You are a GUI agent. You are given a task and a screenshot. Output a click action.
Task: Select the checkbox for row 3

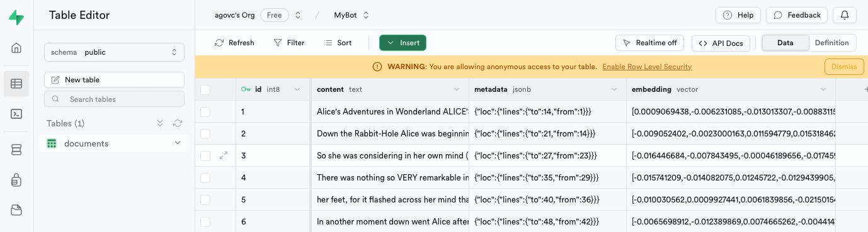pos(205,156)
